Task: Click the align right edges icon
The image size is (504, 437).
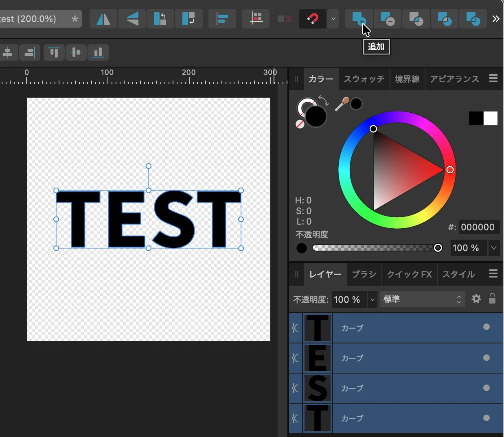Action: tap(30, 52)
